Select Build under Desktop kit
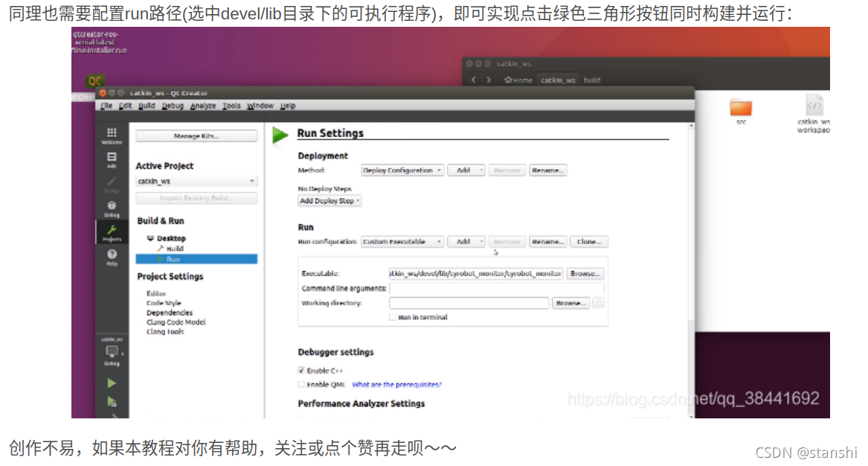The height and width of the screenshot is (466, 868). pyautogui.click(x=175, y=248)
